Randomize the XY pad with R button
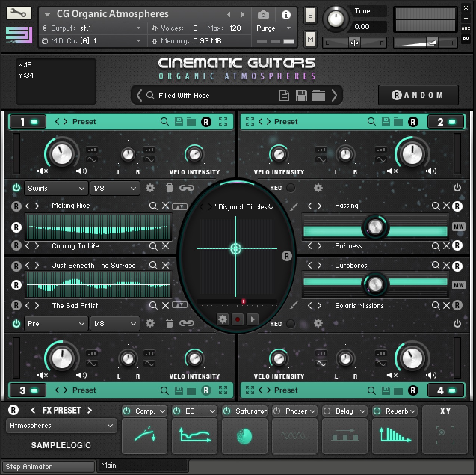This screenshot has height=475, width=476. [287, 256]
